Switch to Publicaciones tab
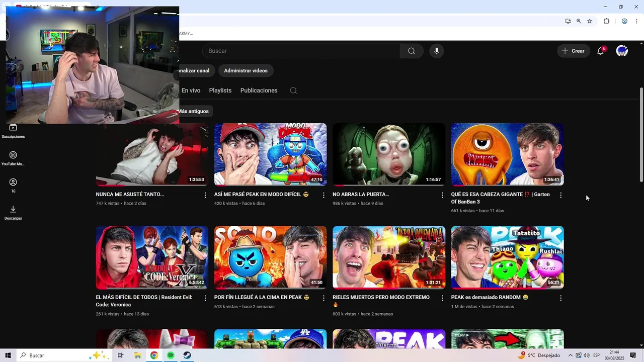The height and width of the screenshot is (362, 644). point(259,90)
